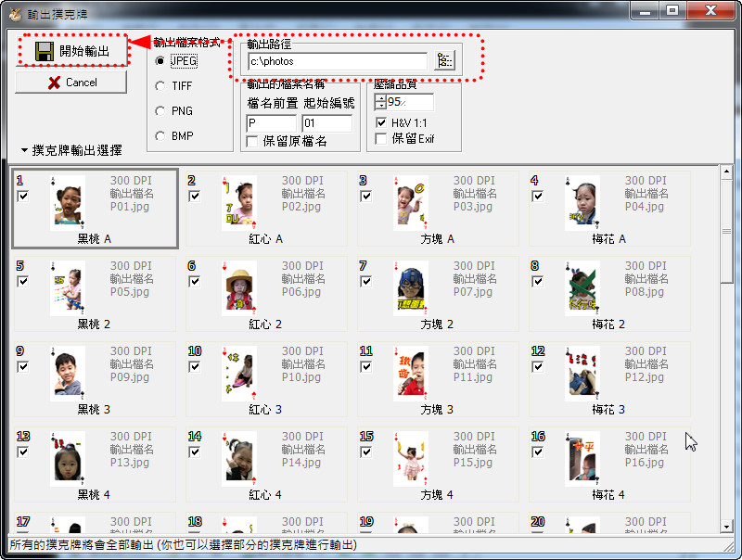The height and width of the screenshot is (560, 742).
Task: Uncheck card 7 方塊 2 checkbox
Action: (365, 282)
